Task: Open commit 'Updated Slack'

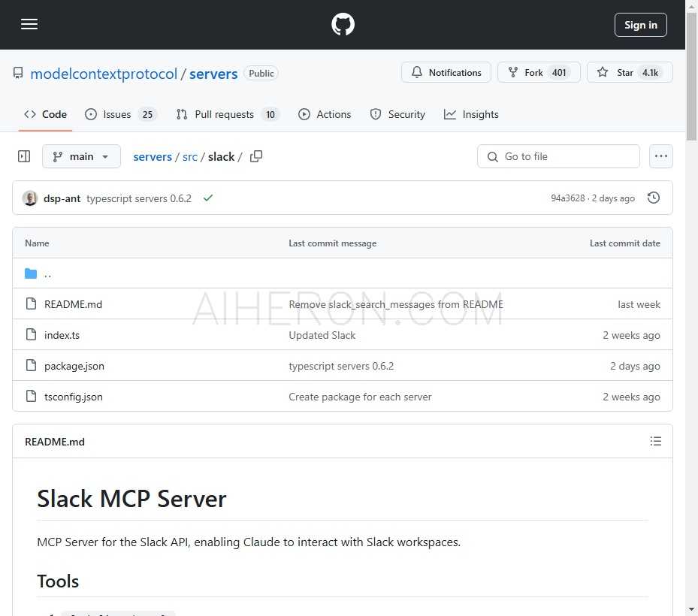Action: pyautogui.click(x=322, y=335)
